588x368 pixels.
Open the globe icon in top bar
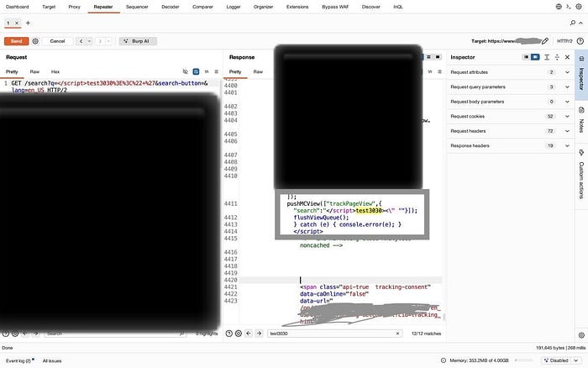pos(559,7)
